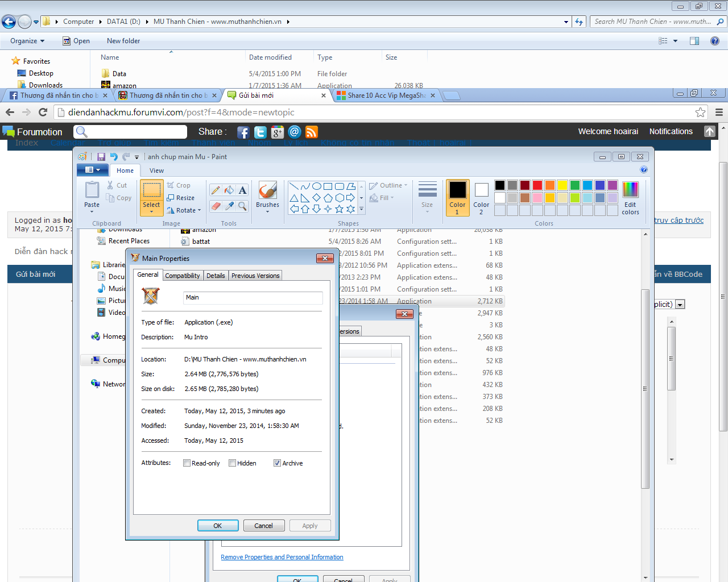Select the Pencil tool in Paint
The width and height of the screenshot is (728, 582).
coord(216,190)
